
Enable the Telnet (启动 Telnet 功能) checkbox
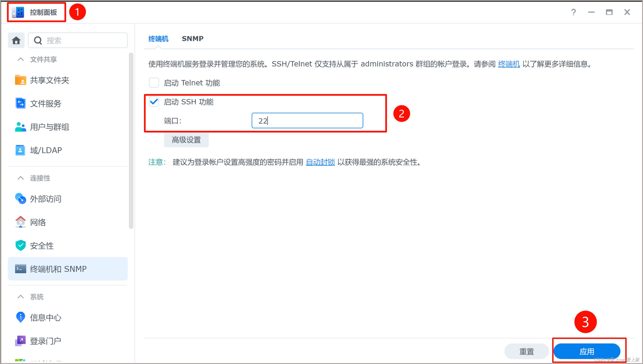[154, 82]
